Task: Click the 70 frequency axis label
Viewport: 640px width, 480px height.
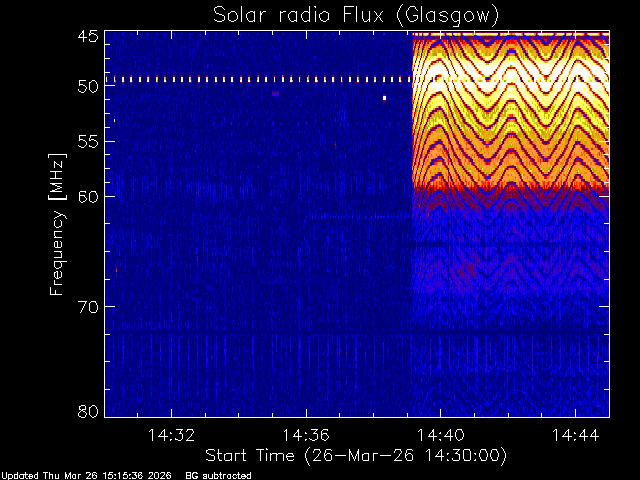Action: point(88,307)
